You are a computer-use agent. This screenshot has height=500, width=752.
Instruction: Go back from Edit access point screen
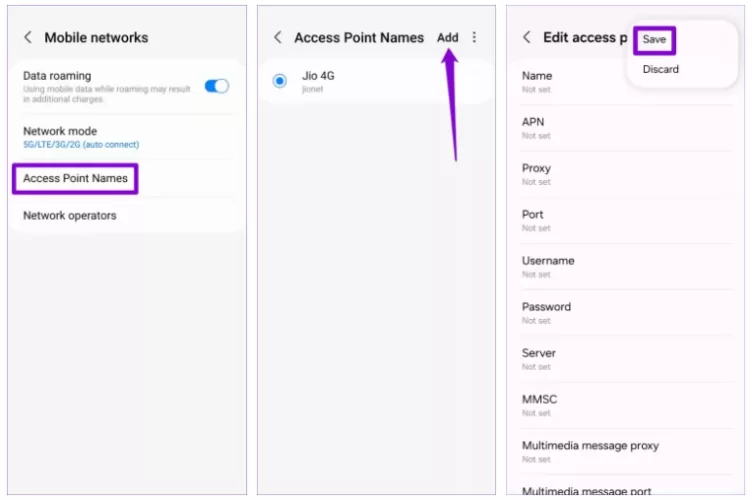point(527,38)
